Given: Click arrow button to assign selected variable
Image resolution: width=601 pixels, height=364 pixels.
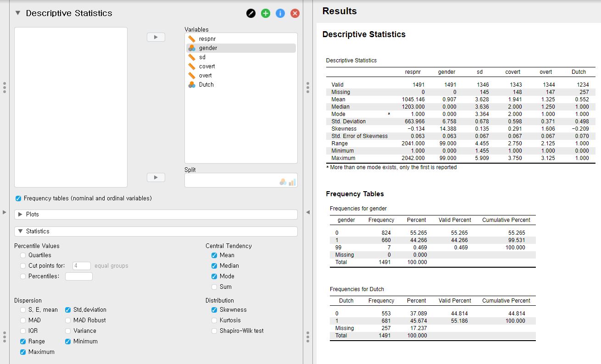Looking at the screenshot, I should [x=156, y=37].
